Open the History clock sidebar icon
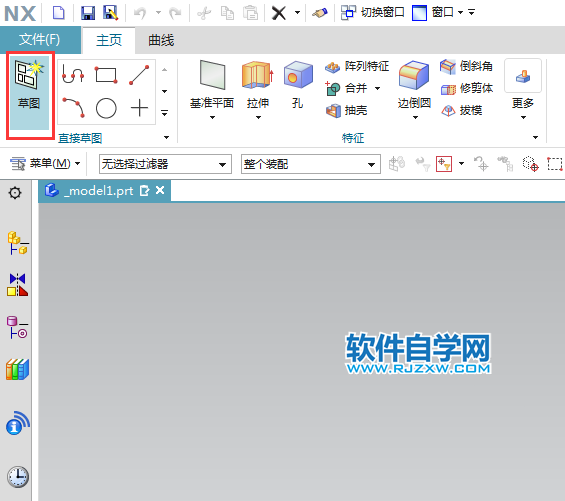565x501 pixels. (18, 476)
